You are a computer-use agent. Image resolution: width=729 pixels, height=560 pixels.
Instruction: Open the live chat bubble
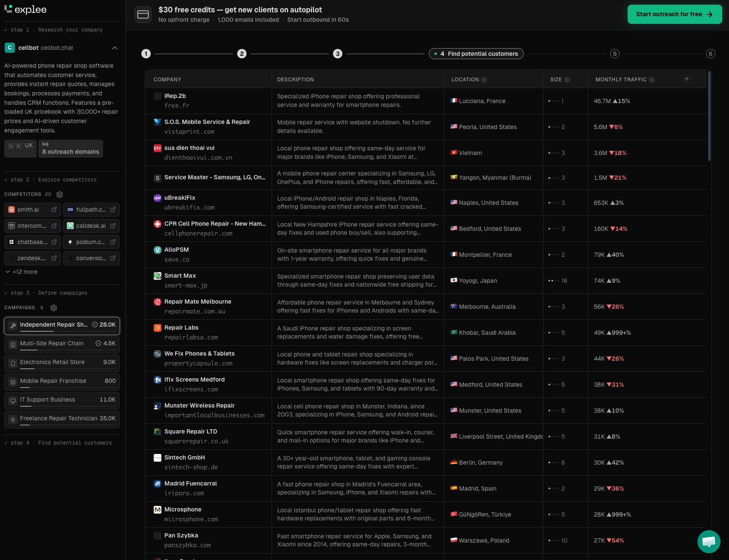709,541
